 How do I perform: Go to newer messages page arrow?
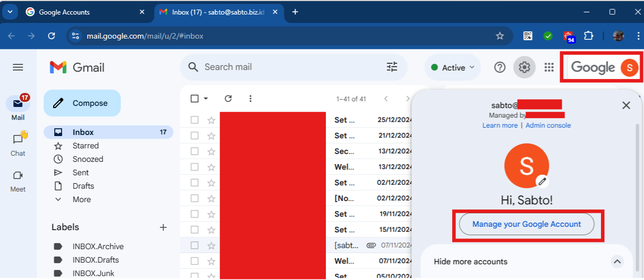coord(386,99)
